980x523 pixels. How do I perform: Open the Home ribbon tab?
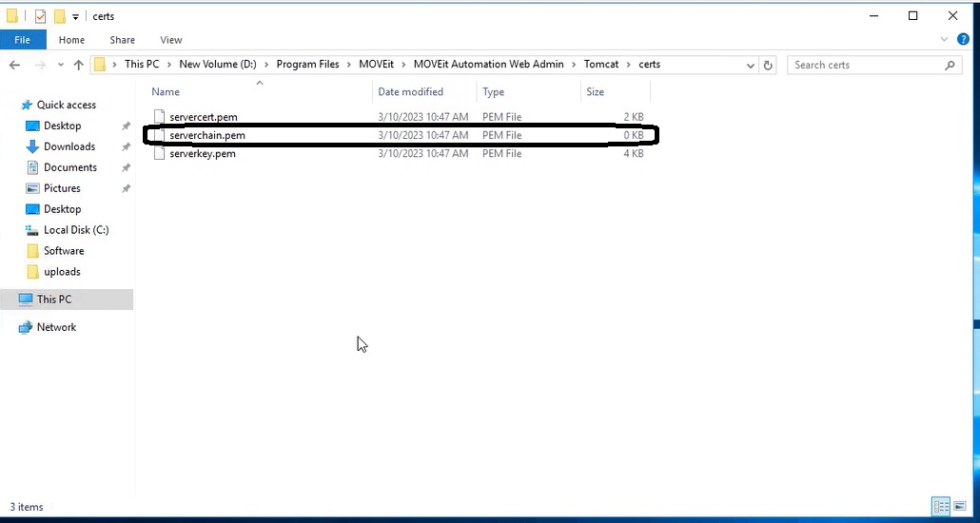(71, 39)
